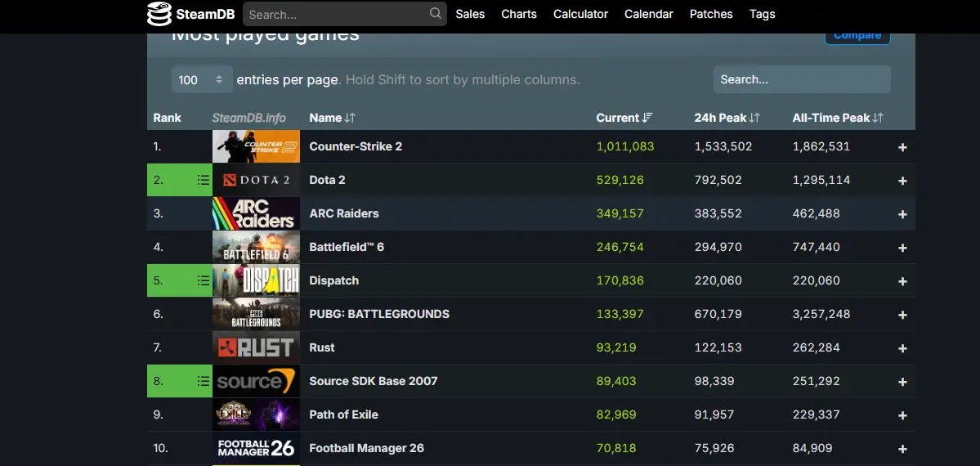Sort by Name column arrows icon
Screen dimensions: 980x466
[x=350, y=118]
